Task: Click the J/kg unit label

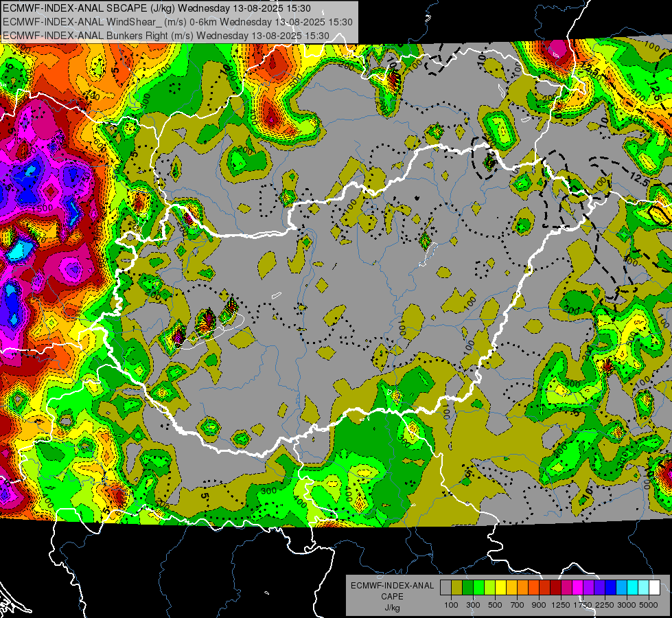Action: (392, 608)
